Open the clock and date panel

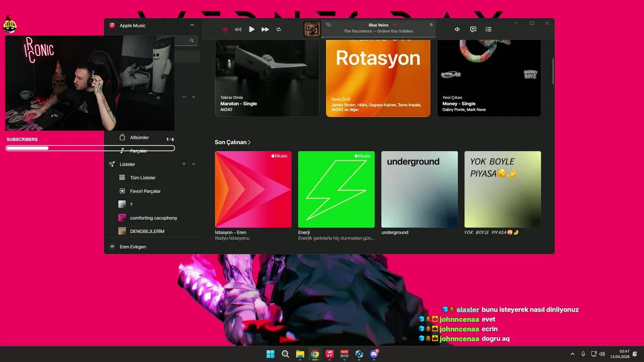pyautogui.click(x=619, y=354)
